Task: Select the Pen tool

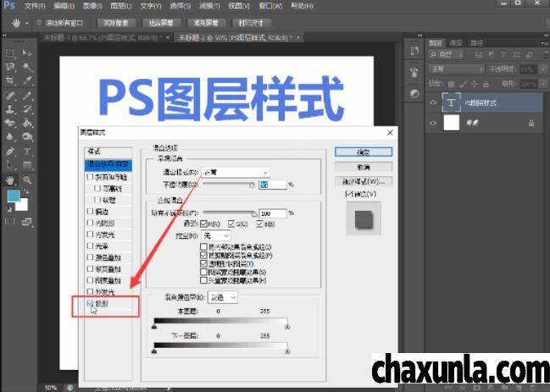Action: pos(10,152)
